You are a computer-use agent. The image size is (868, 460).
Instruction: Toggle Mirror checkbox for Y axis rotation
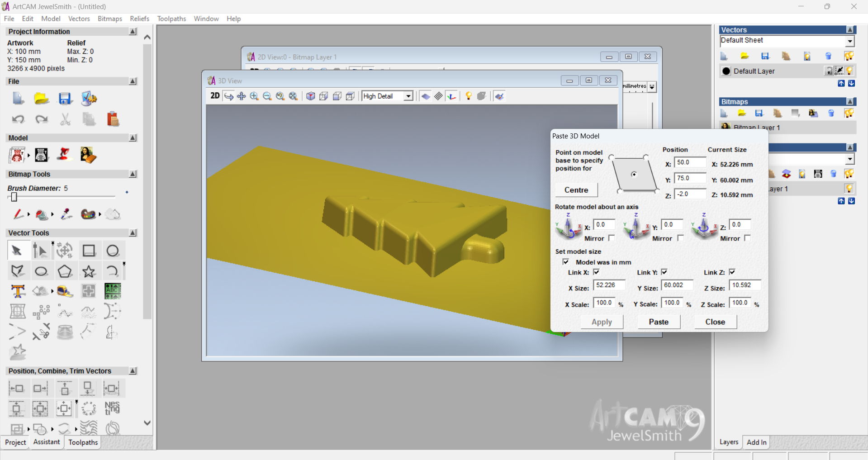680,238
